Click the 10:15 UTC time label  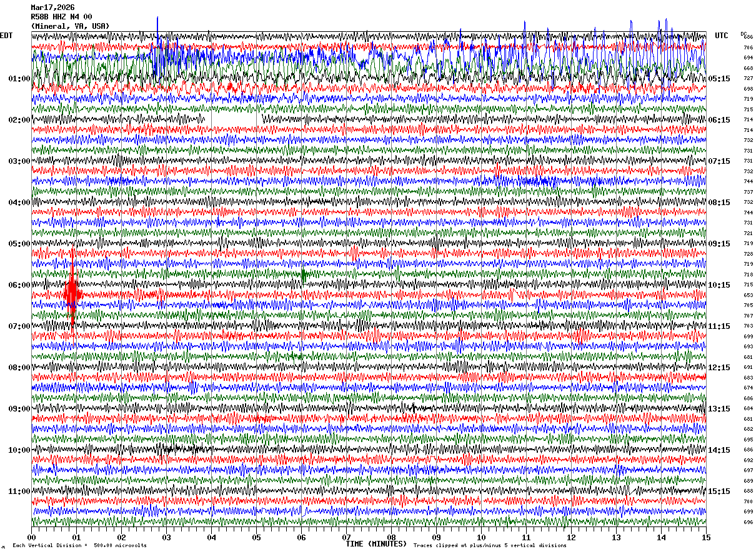pos(719,285)
